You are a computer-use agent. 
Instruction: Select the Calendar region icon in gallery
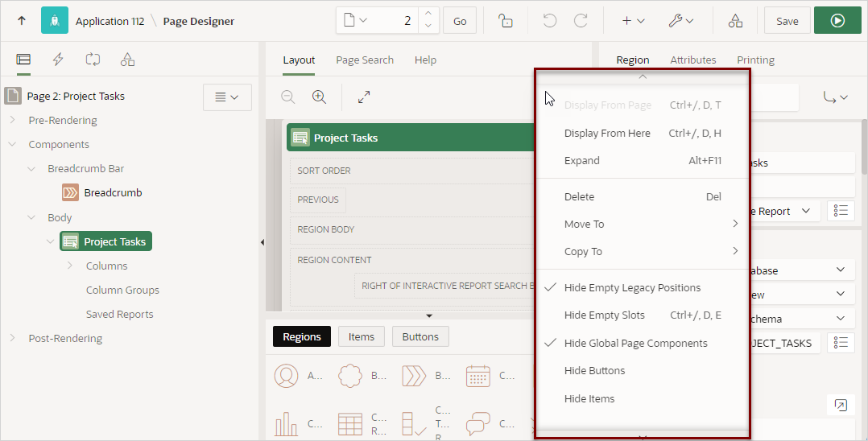pyautogui.click(x=477, y=376)
